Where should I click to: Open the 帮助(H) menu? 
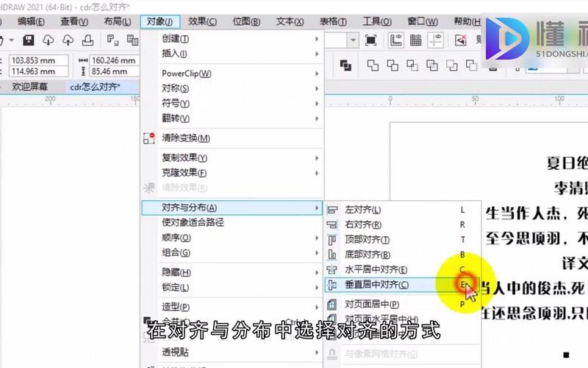click(467, 21)
